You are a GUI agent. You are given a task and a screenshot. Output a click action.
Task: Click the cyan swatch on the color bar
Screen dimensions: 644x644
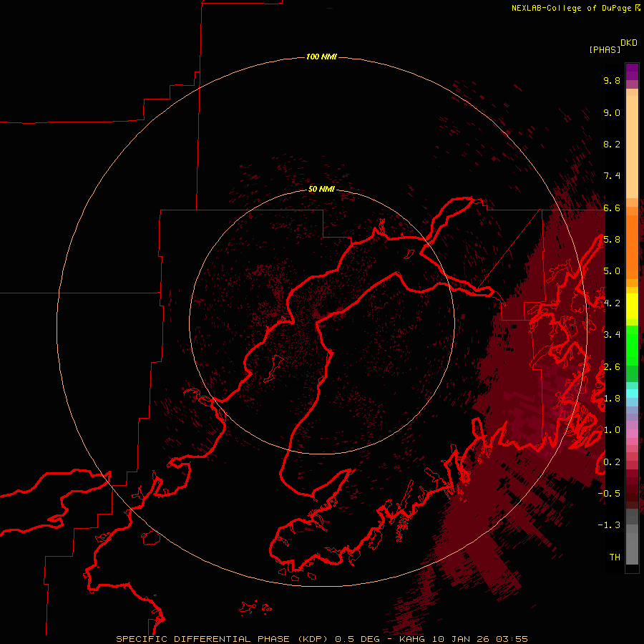(632, 394)
